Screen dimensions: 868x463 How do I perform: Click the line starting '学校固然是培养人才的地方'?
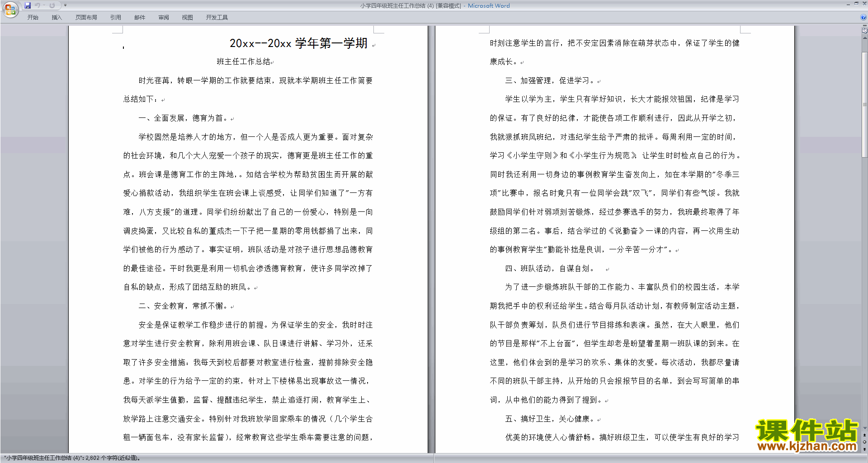[x=255, y=137]
